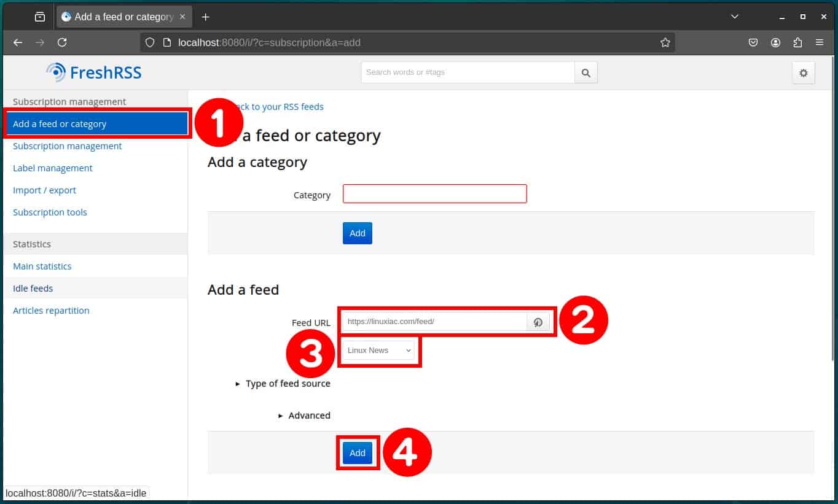Open the browser extensions icon
Screen dimensions: 838x504
tap(797, 42)
